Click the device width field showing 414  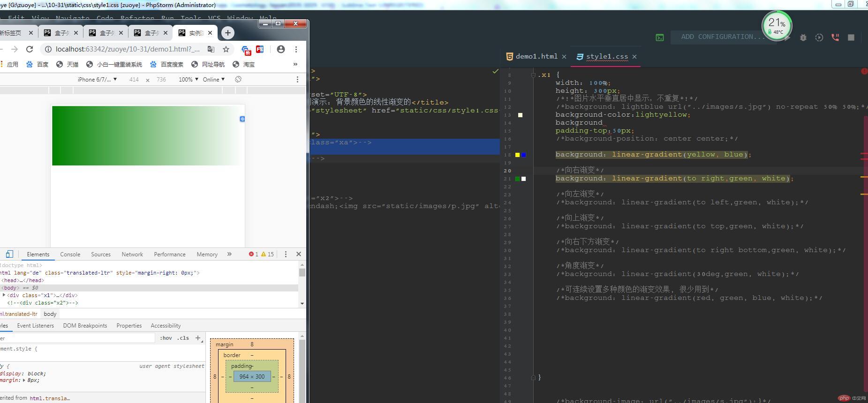[x=134, y=80]
